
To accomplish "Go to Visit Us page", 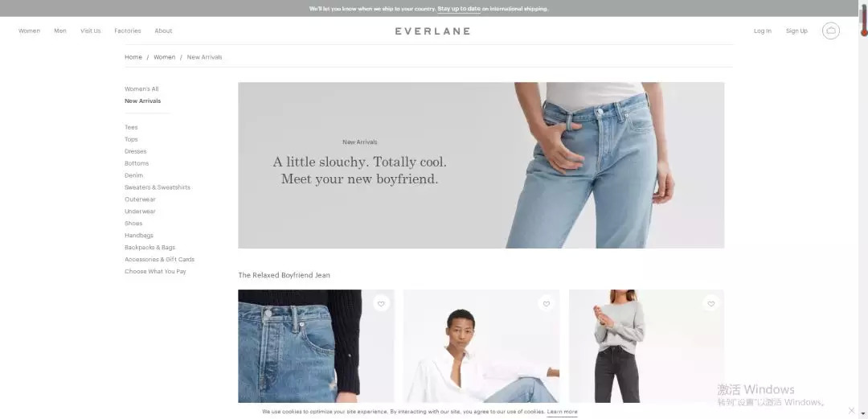I will click(x=90, y=31).
